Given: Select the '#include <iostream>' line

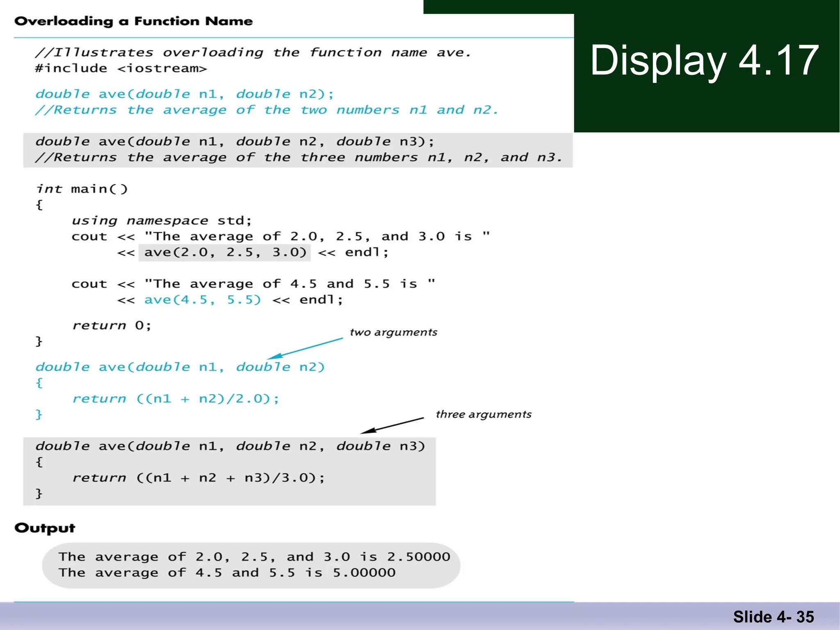Looking at the screenshot, I should (x=121, y=68).
